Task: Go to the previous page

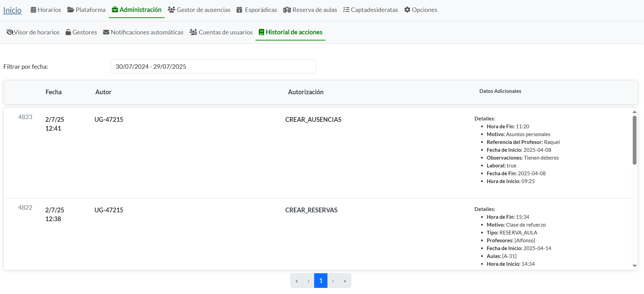Action: [308, 281]
